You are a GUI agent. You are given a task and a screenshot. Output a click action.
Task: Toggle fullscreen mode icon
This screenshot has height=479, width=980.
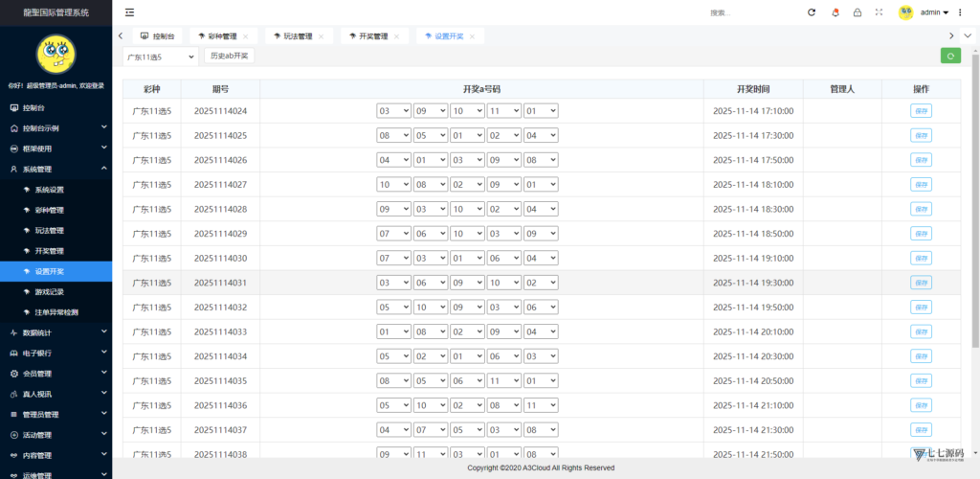point(879,12)
